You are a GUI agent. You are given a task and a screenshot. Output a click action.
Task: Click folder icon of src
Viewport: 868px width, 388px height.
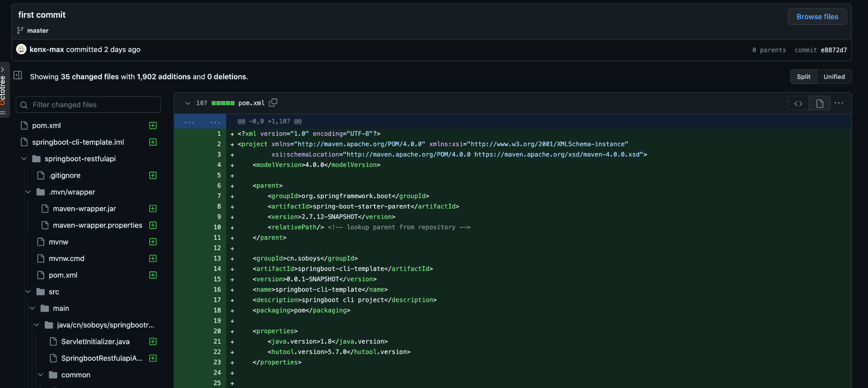(41, 292)
